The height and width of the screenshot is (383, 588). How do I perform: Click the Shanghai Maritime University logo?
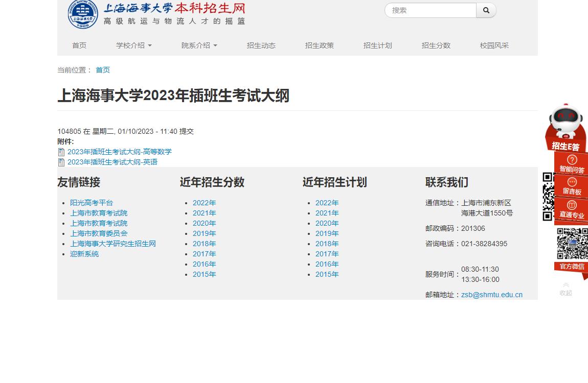point(83,14)
